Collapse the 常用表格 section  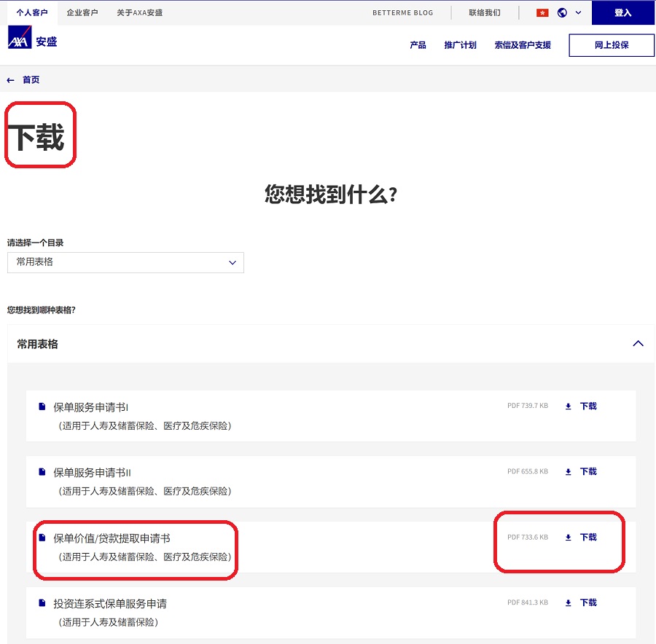point(638,344)
